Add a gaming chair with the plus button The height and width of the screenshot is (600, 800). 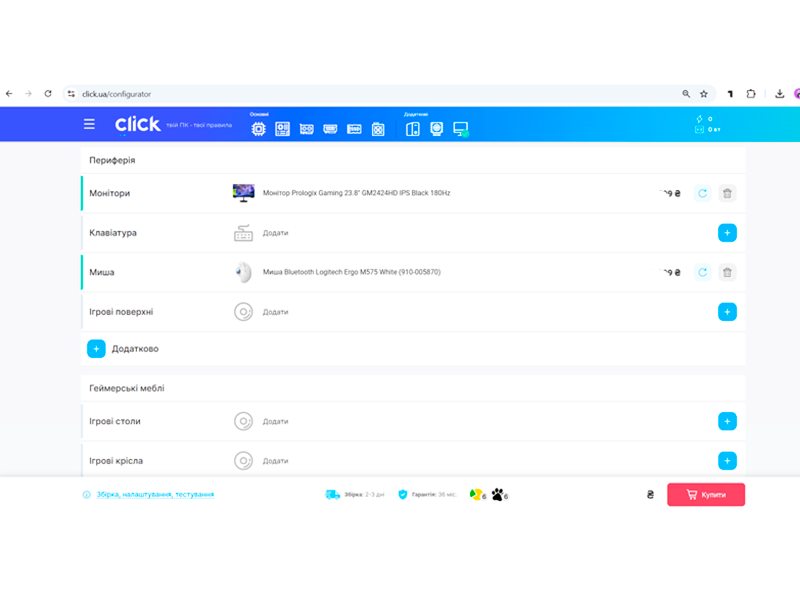click(727, 461)
